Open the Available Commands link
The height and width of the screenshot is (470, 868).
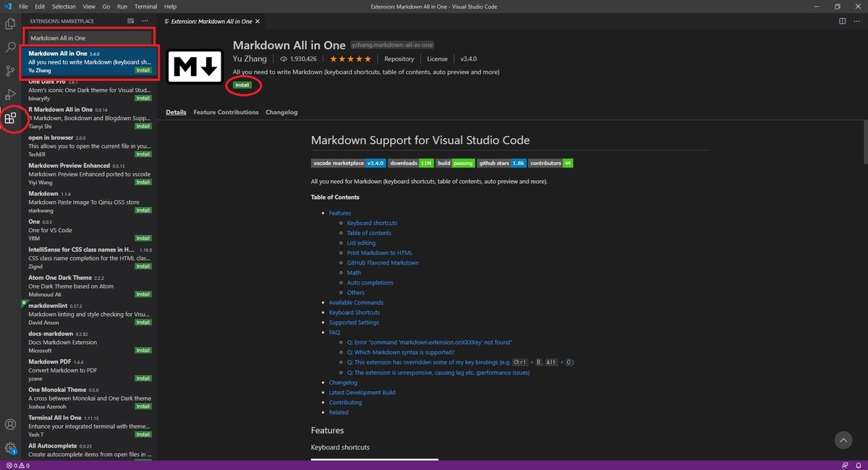click(356, 302)
